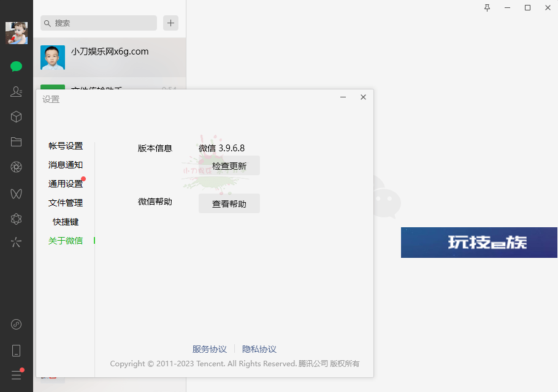Open Channels butterfly icon in the sidebar
Screen dimensions: 558x392
tap(17, 194)
